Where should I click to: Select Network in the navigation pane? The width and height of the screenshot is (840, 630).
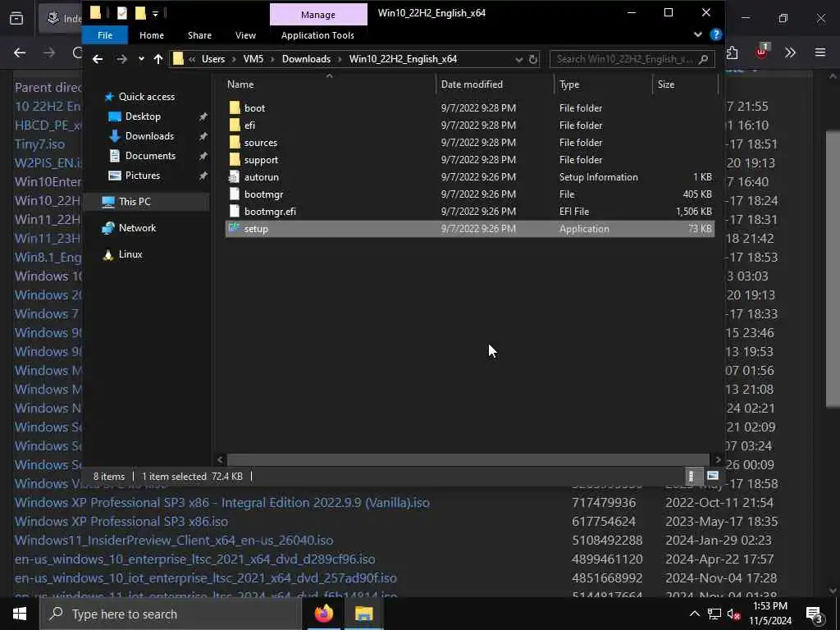click(137, 228)
